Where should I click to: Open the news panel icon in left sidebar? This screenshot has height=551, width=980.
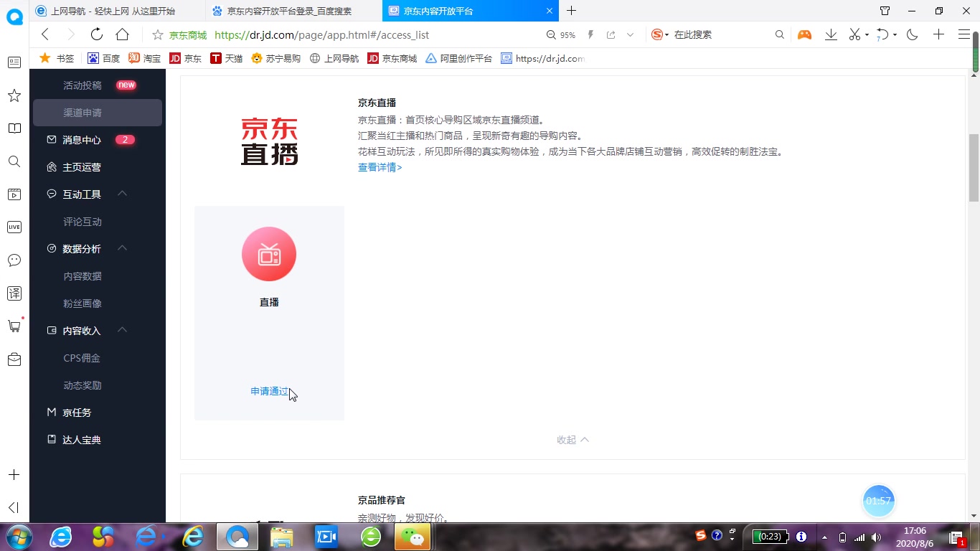[x=14, y=62]
